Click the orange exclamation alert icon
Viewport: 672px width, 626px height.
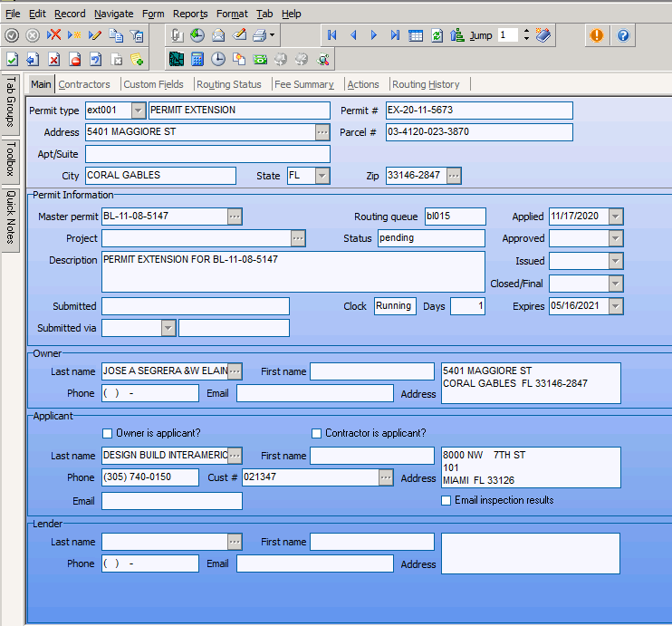point(597,35)
